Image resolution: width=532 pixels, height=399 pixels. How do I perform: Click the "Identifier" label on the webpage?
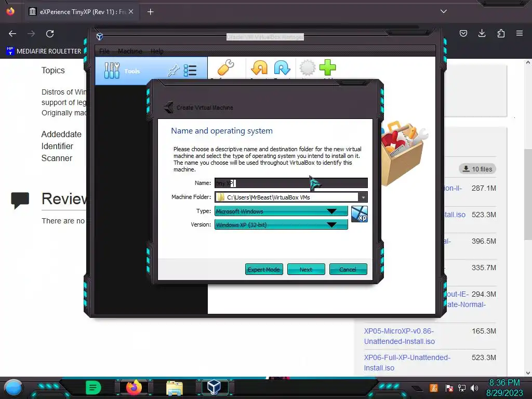[x=57, y=146]
